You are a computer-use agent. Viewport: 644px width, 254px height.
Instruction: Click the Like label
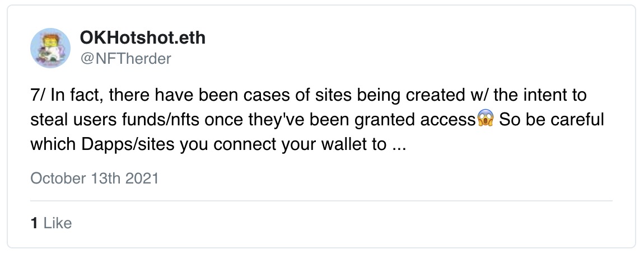(58, 223)
